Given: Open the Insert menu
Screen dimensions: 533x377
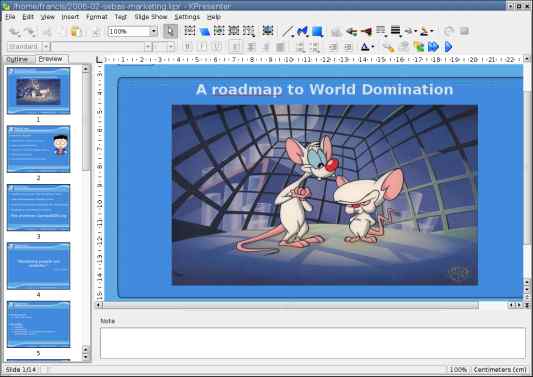Looking at the screenshot, I should click(70, 17).
